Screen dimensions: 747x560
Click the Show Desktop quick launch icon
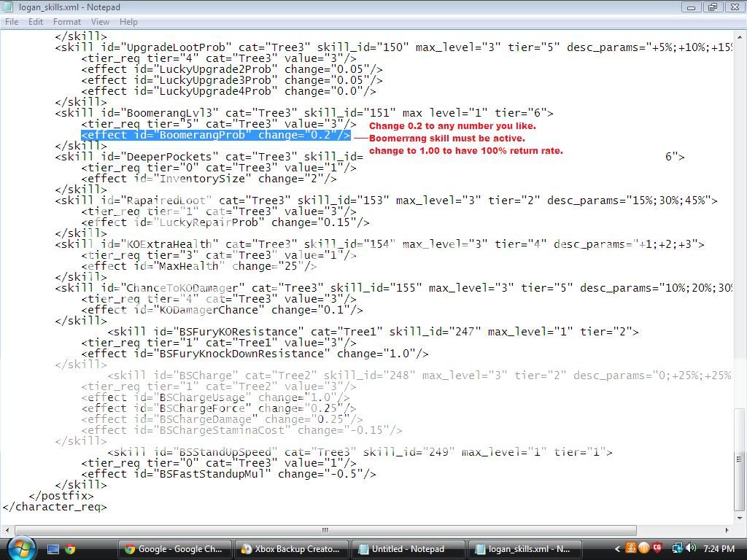[53, 549]
